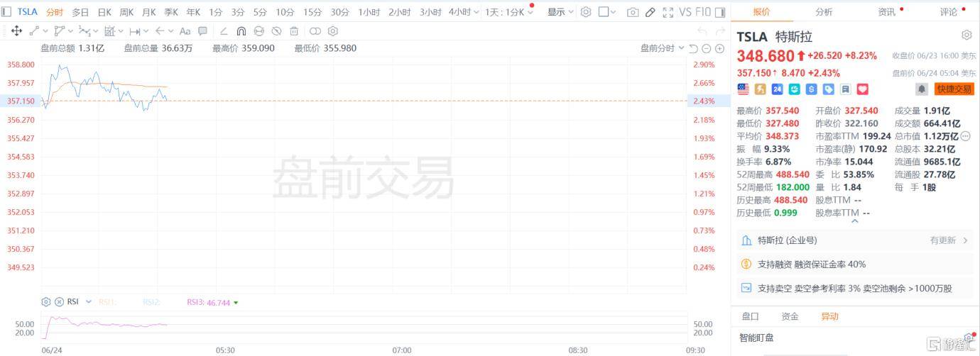Select the 周K weekly chart
This screenshot has height=356, width=980.
[126, 12]
